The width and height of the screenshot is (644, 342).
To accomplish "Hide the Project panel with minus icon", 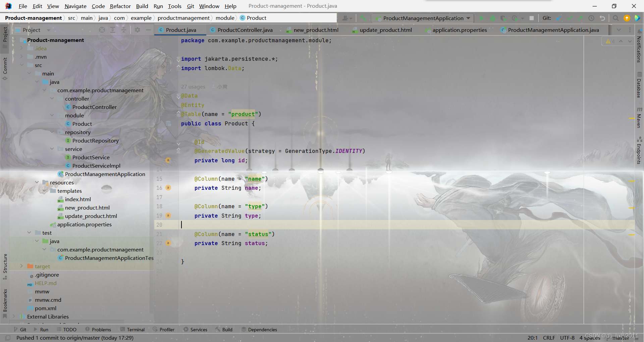I will point(148,30).
